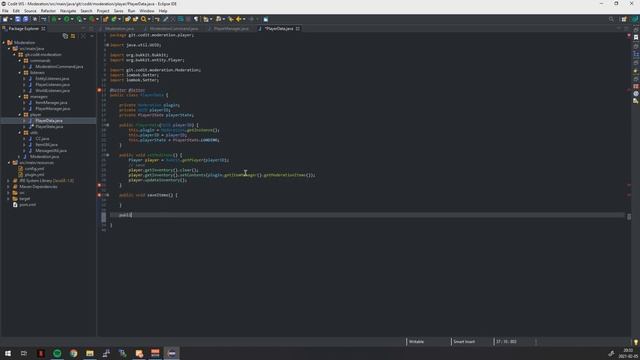The height and width of the screenshot is (360, 640).
Task: Switch to the Moderation.java editor tab
Action: [119, 29]
